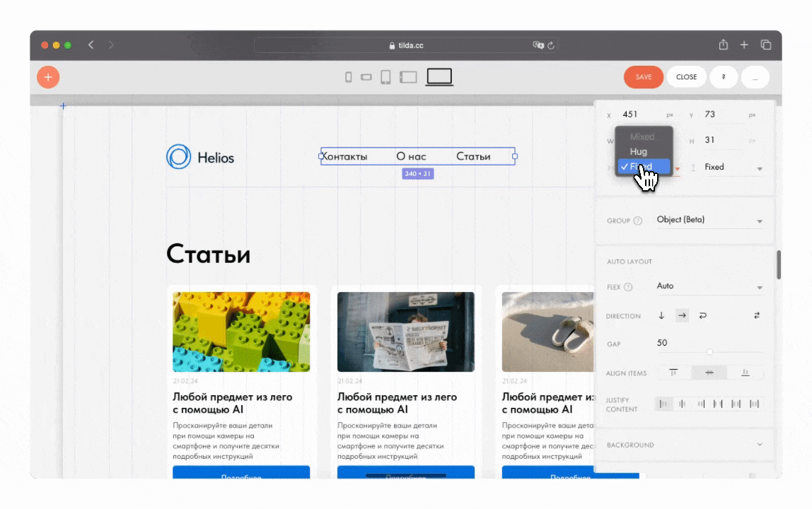Open the browser share menu
This screenshot has width=812, height=509.
[x=724, y=45]
